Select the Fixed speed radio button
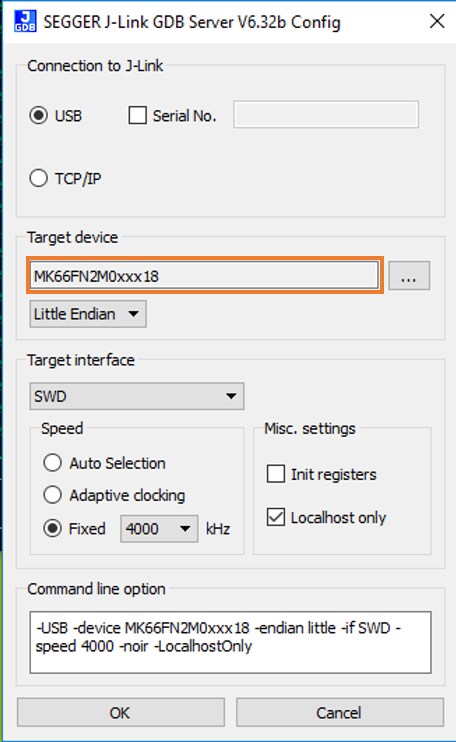The image size is (456, 742). coord(53,528)
